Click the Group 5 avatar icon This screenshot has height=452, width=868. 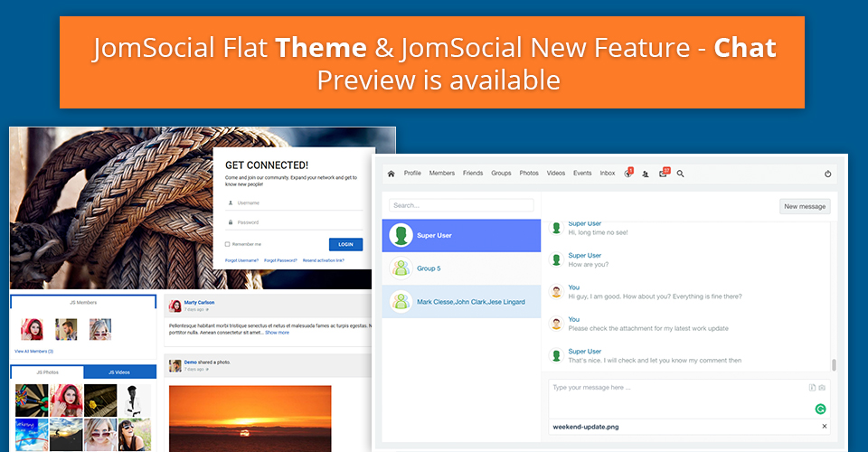[401, 268]
